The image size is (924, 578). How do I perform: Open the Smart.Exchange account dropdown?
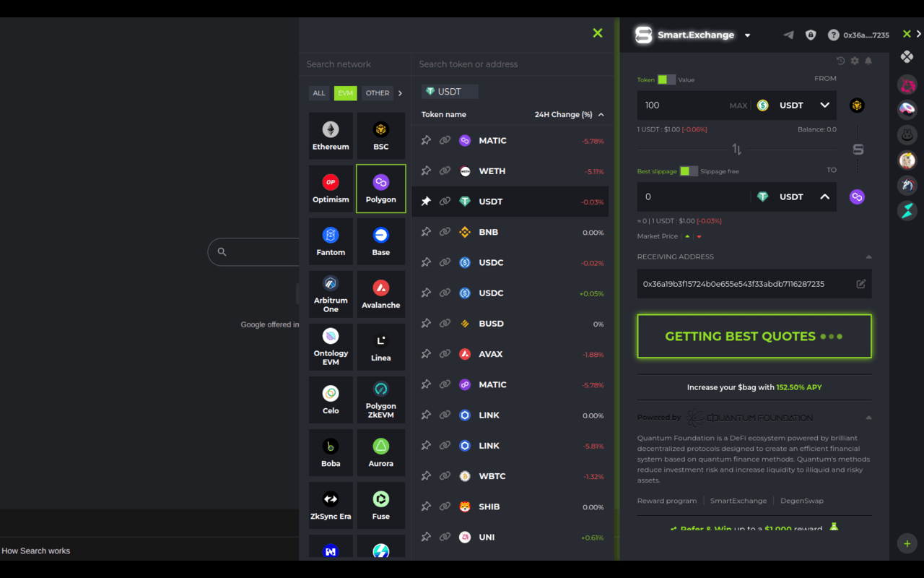click(747, 35)
